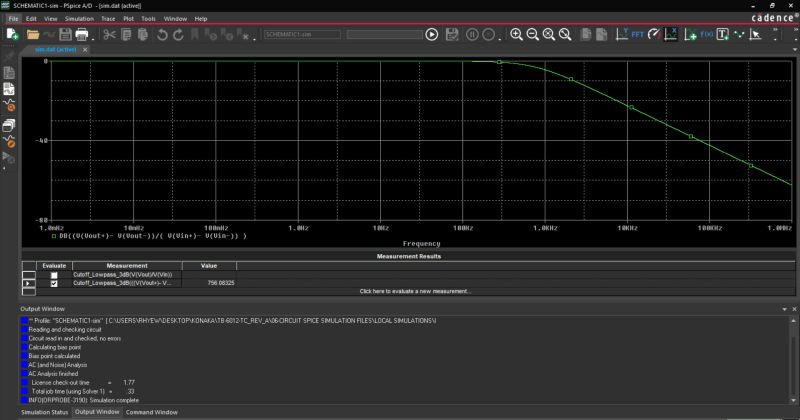Switch to Simulation Status tab
This screenshot has height=420, width=800.
(44, 412)
